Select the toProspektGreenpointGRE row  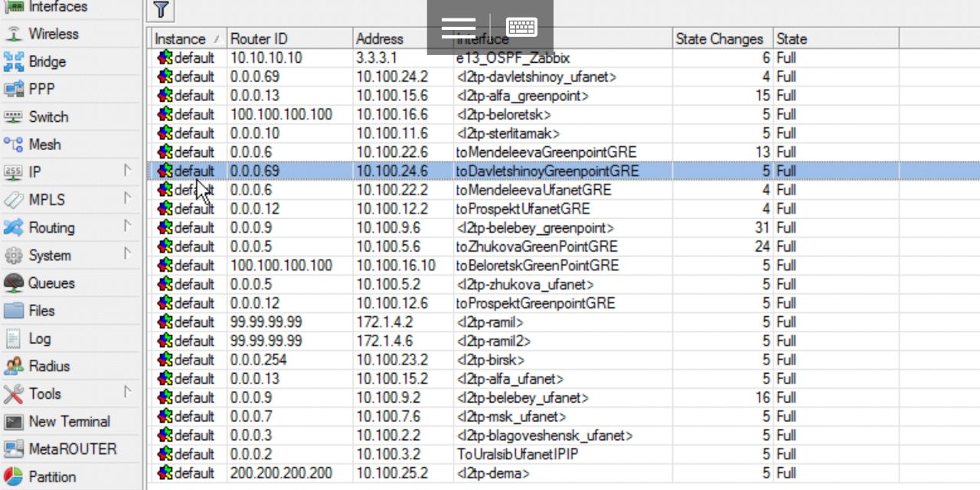[563, 303]
